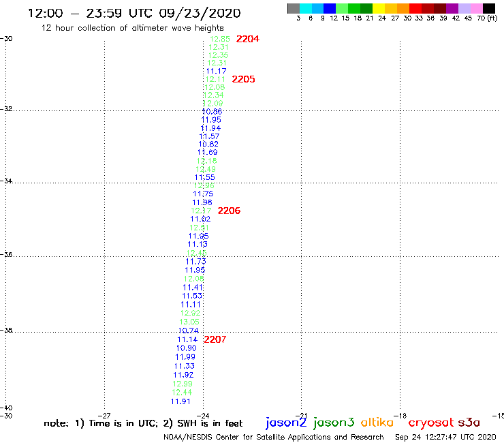Screen dimensions: 504x443
Task: Click the wave height value 11.11
Action: coord(191,305)
